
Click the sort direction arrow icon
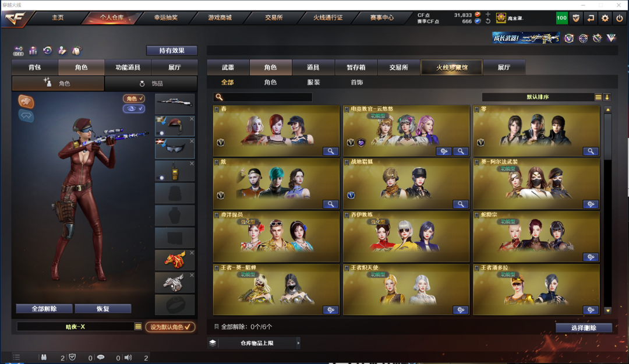(607, 97)
